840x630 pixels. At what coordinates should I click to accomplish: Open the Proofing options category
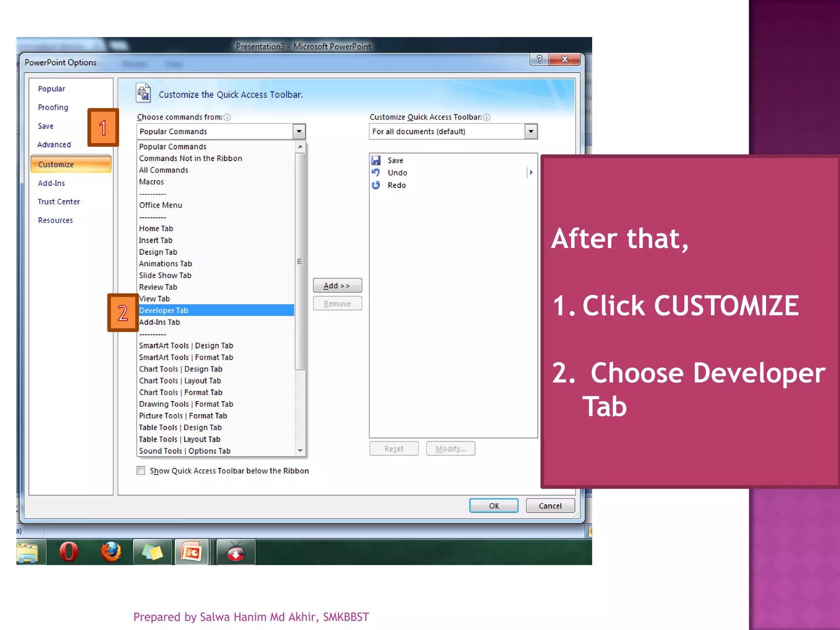click(53, 107)
